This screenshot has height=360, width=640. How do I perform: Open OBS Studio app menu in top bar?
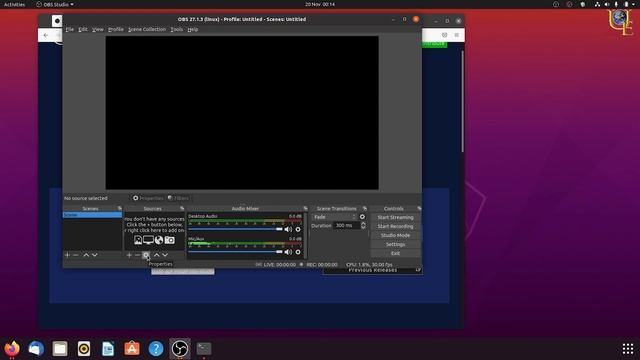pyautogui.click(x=55, y=4)
